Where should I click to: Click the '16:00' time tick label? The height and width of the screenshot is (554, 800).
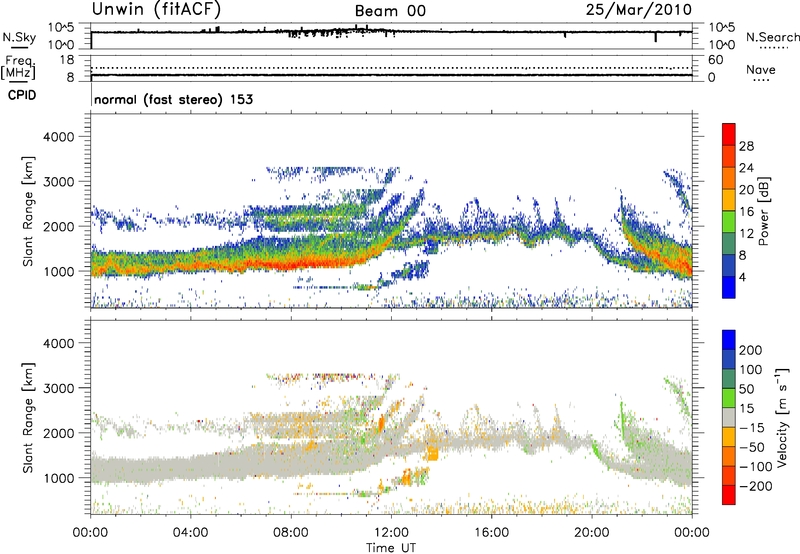point(491,533)
